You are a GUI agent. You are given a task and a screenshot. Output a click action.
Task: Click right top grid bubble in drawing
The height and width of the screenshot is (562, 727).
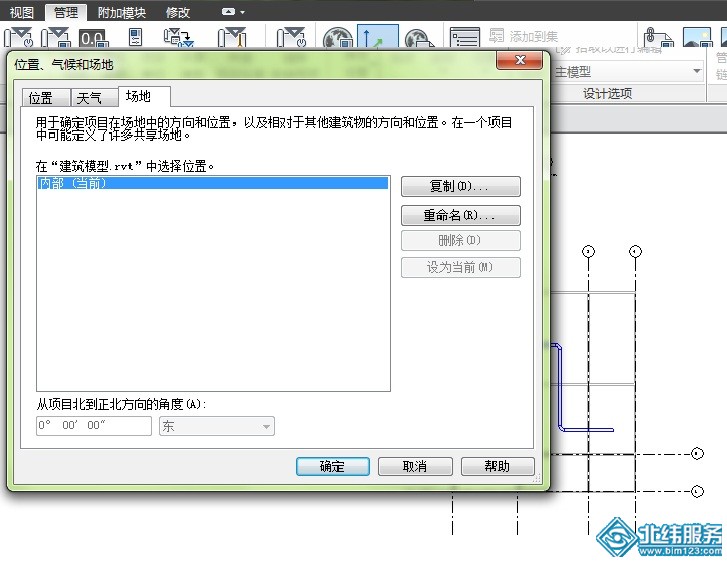[635, 251]
